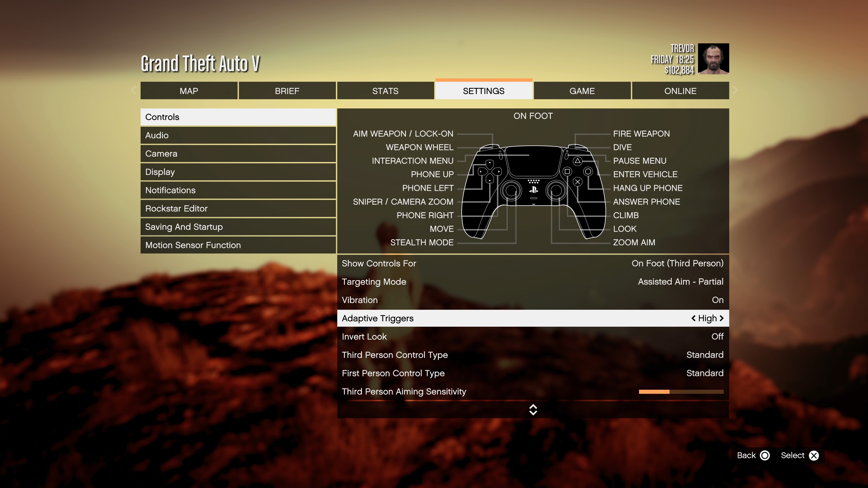This screenshot has width=868, height=488.
Task: Change the Third Person Control Type option
Action: pos(533,355)
